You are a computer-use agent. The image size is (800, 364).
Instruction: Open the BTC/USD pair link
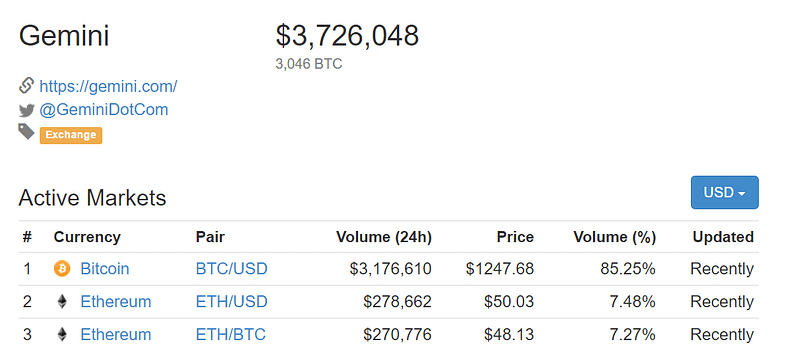(x=232, y=269)
